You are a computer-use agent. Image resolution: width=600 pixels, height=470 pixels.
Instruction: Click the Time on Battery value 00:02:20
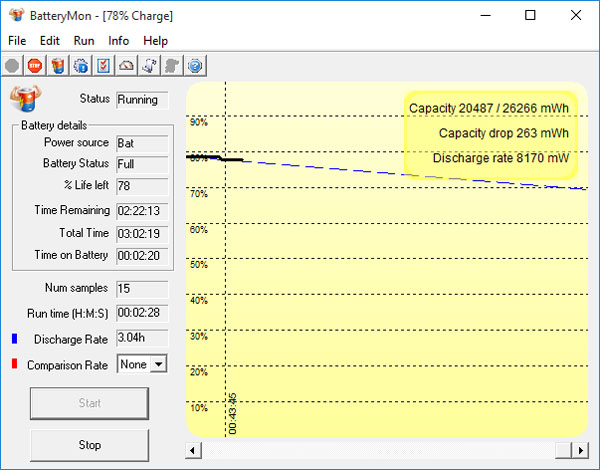142,256
